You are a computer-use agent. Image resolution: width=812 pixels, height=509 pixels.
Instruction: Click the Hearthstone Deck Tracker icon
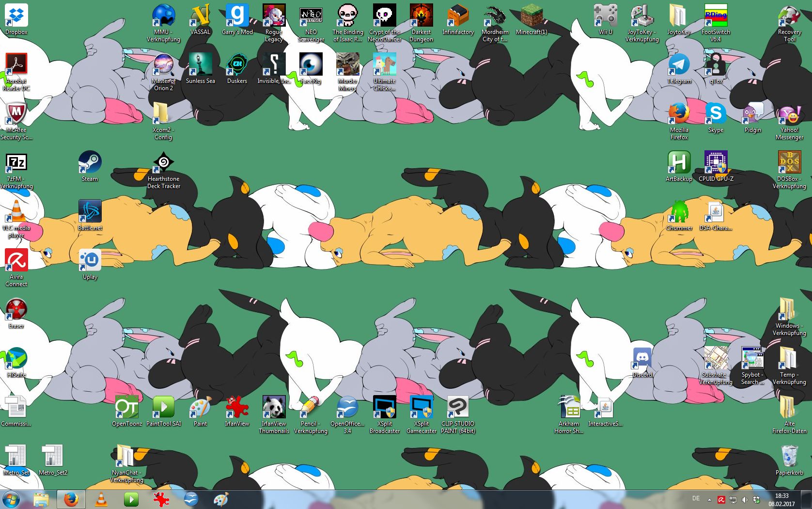(163, 170)
